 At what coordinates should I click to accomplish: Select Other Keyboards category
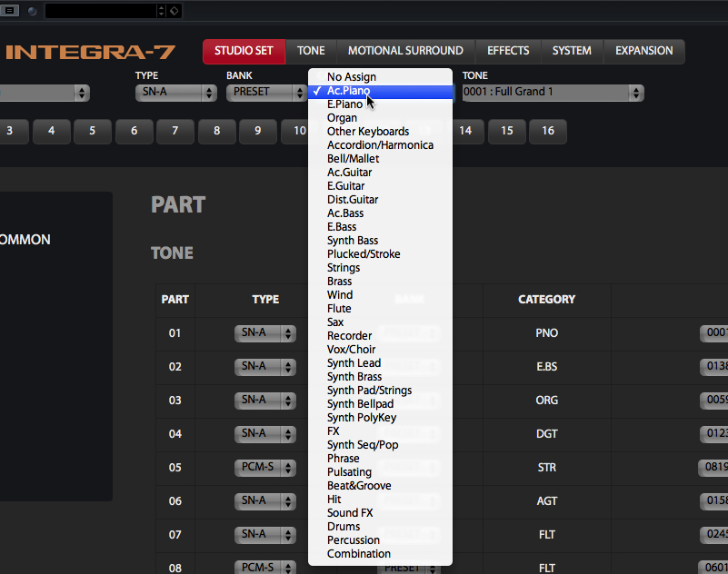[380, 132]
